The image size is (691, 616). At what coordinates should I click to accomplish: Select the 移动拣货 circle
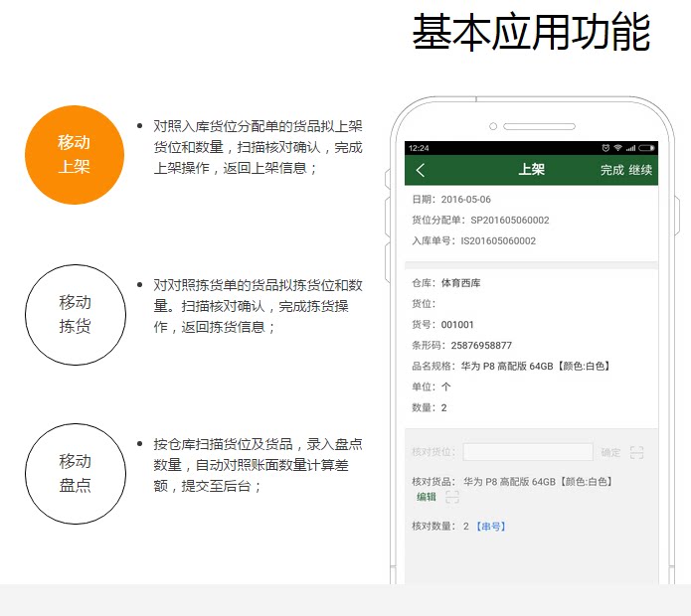click(x=76, y=315)
